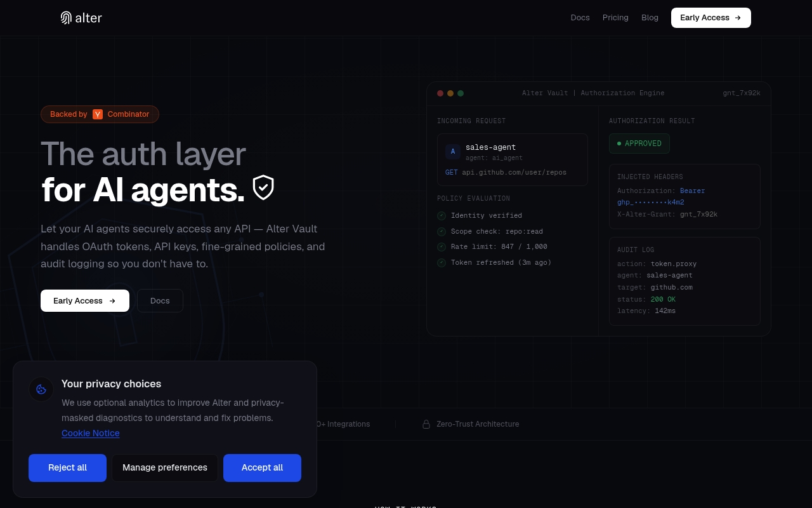The width and height of the screenshot is (812, 508).
Task: Click 'Alter Vault | Authorization Engine' title
Action: (593, 93)
